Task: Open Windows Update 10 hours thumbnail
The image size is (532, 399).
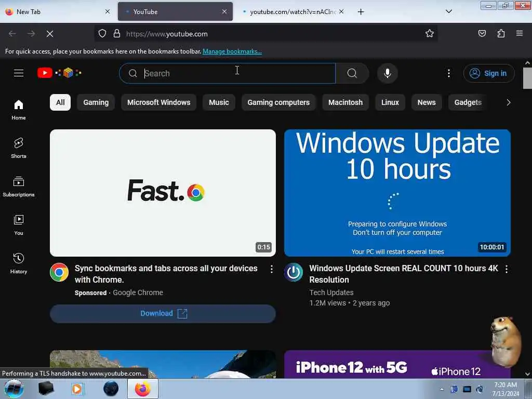Action: [x=397, y=193]
